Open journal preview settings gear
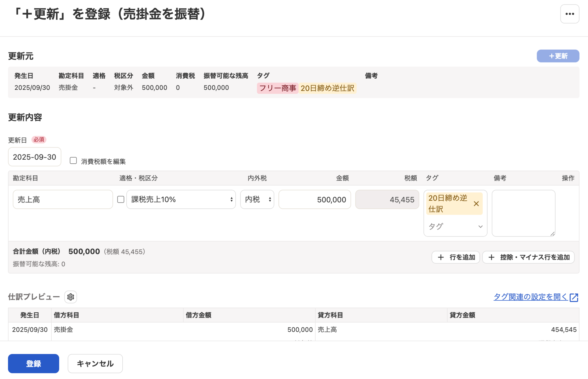588x379 pixels. [x=71, y=297]
